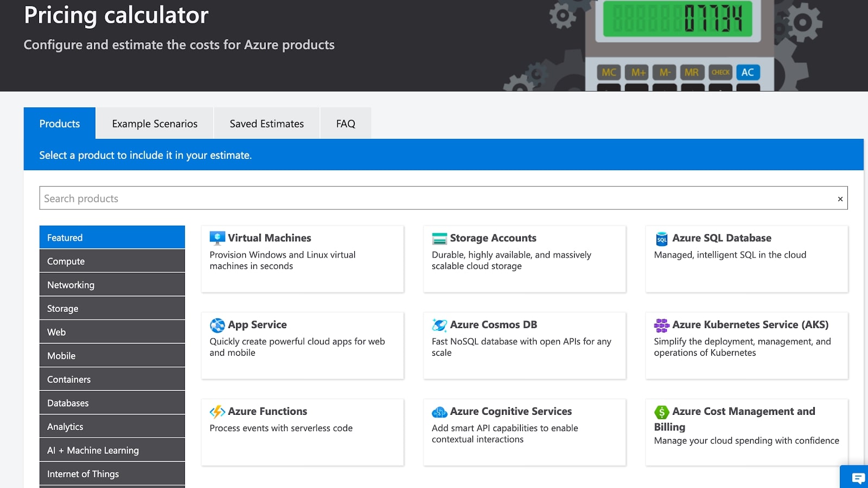The width and height of the screenshot is (868, 488).
Task: Select the Web category
Action: pos(112,332)
